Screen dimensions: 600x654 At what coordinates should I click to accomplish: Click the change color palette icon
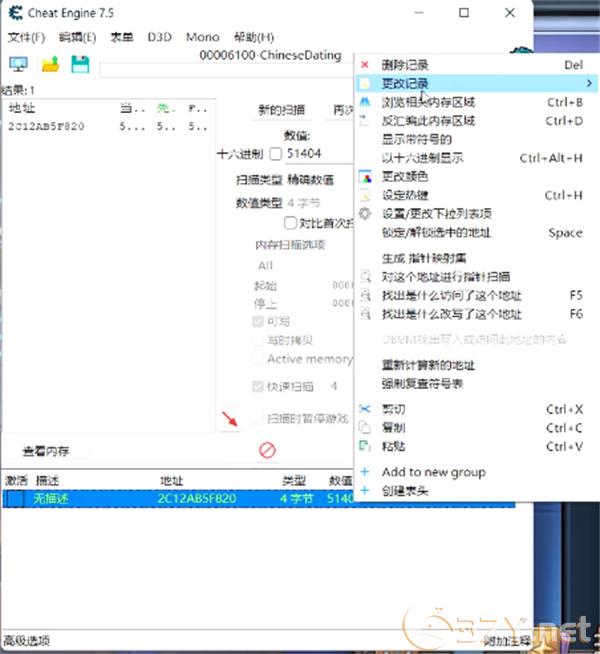(365, 176)
